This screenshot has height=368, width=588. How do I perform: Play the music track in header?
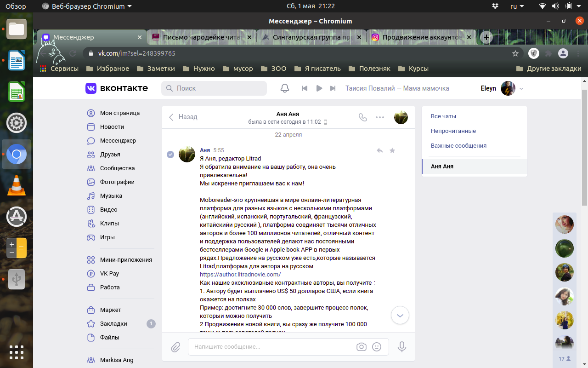319,88
